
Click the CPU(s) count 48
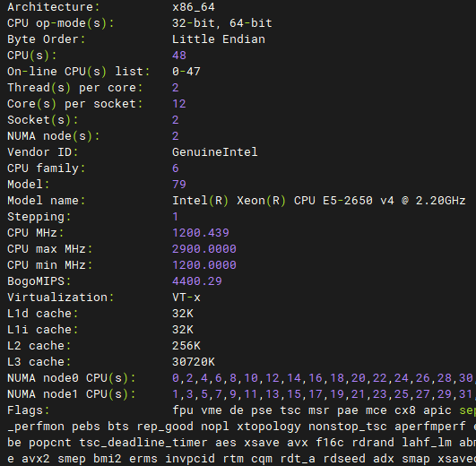click(179, 56)
